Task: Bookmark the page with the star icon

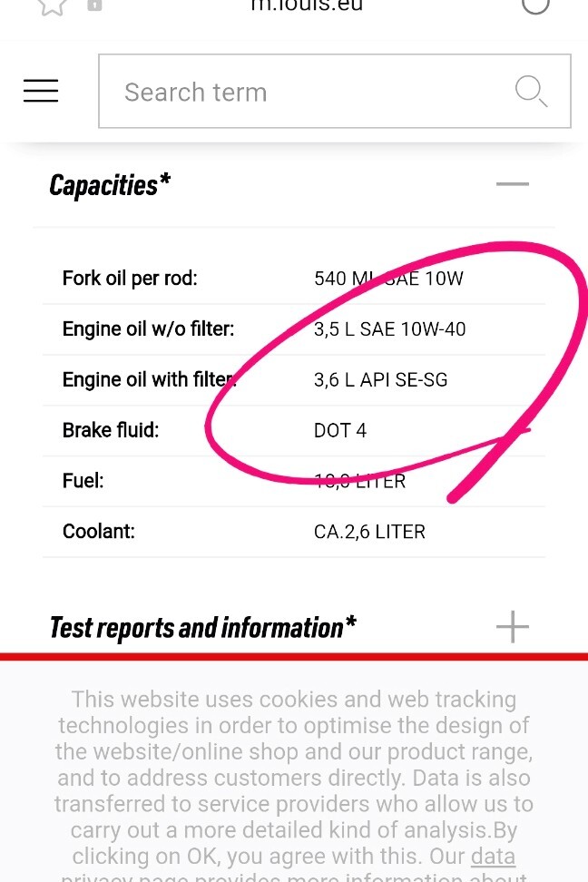Action: (x=52, y=5)
